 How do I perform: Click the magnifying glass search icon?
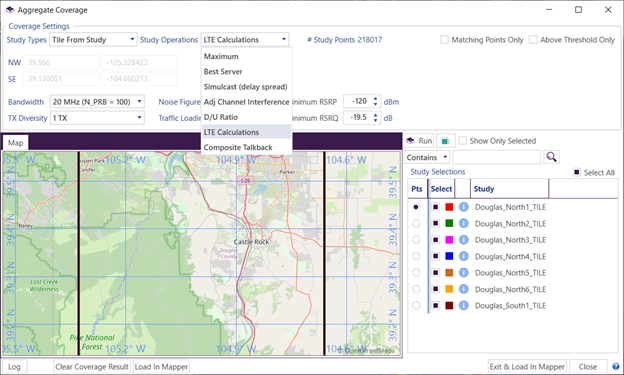pyautogui.click(x=551, y=157)
